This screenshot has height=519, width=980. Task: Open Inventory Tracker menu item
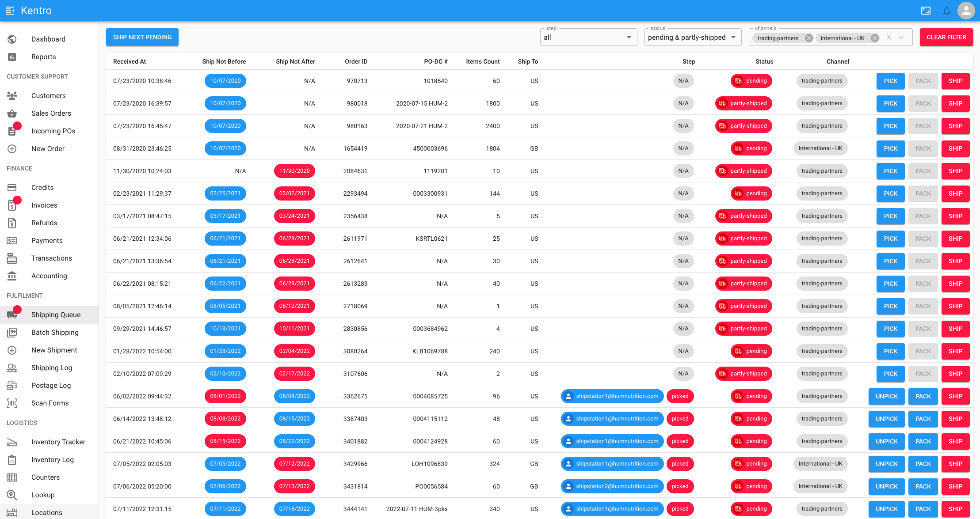tap(58, 442)
